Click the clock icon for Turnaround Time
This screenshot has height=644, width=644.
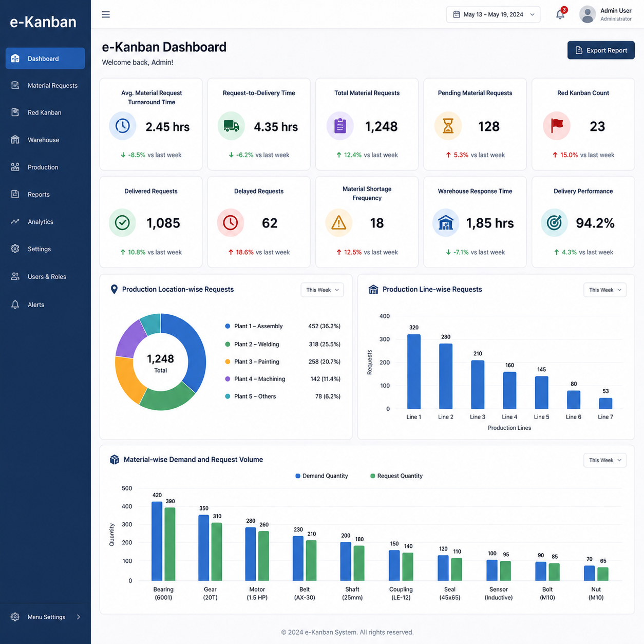[123, 126]
